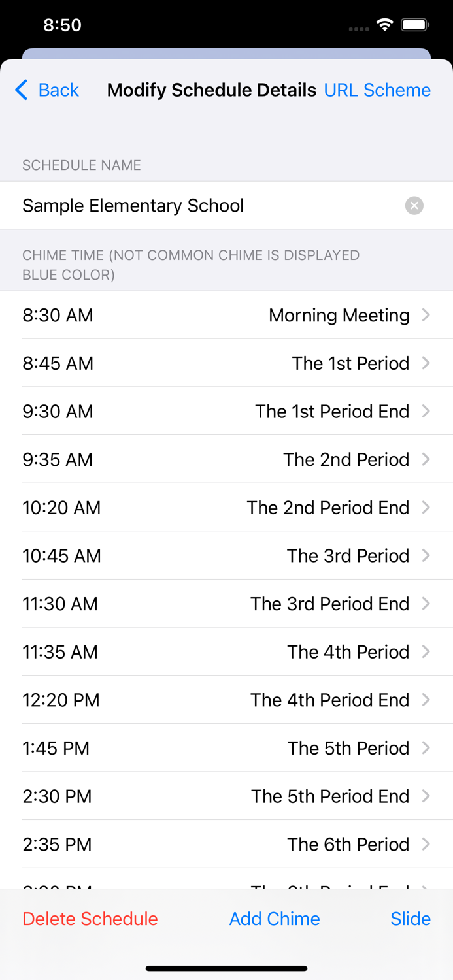Tap Add Chime to create a chime
The image size is (453, 980).
[275, 919]
